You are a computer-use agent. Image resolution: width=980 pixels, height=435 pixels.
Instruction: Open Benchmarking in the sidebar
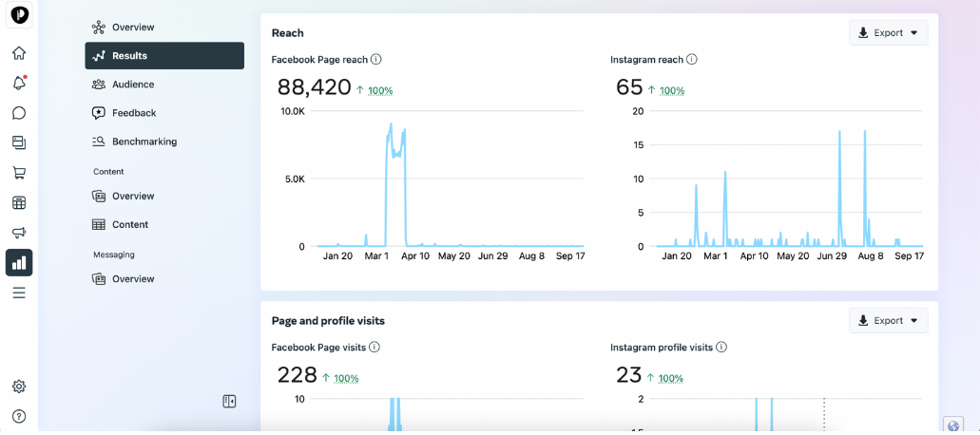click(164, 142)
